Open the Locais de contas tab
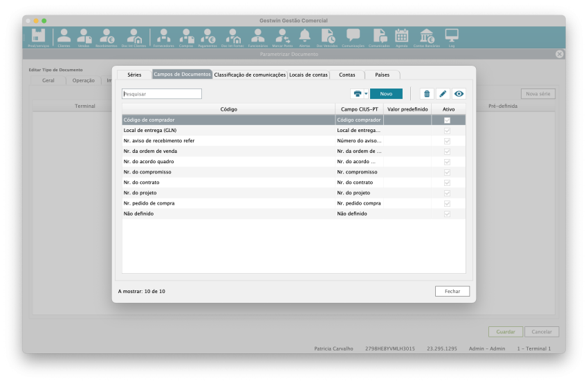The image size is (588, 383). pos(308,75)
